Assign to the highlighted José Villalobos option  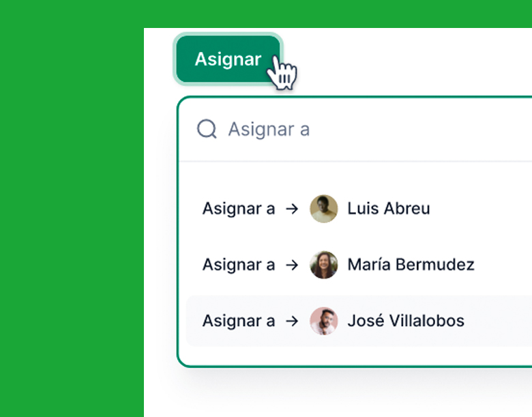359,321
